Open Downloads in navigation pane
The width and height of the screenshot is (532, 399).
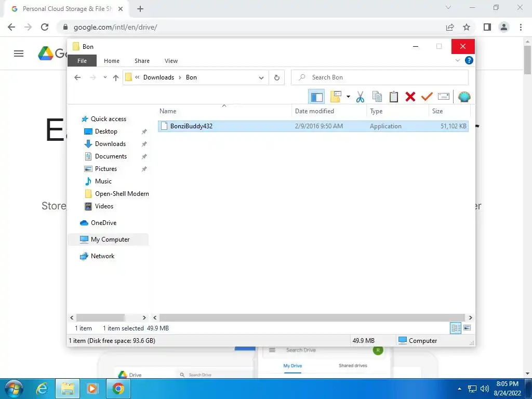click(110, 144)
